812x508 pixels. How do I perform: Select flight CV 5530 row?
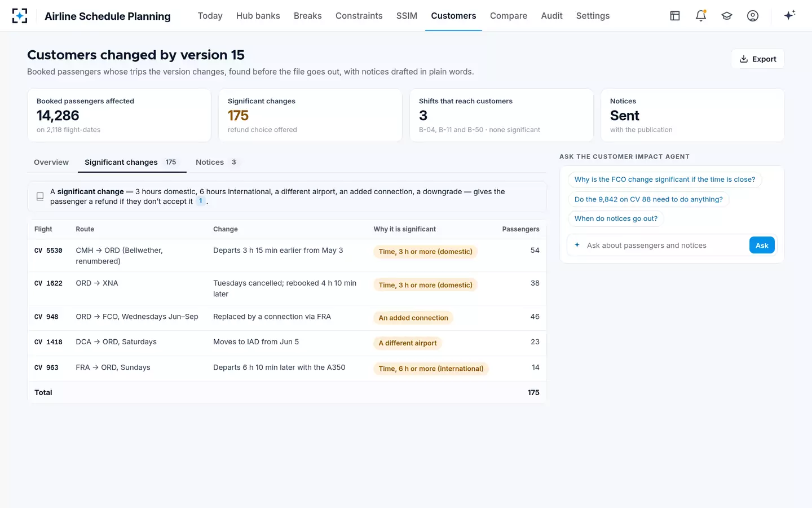287,256
